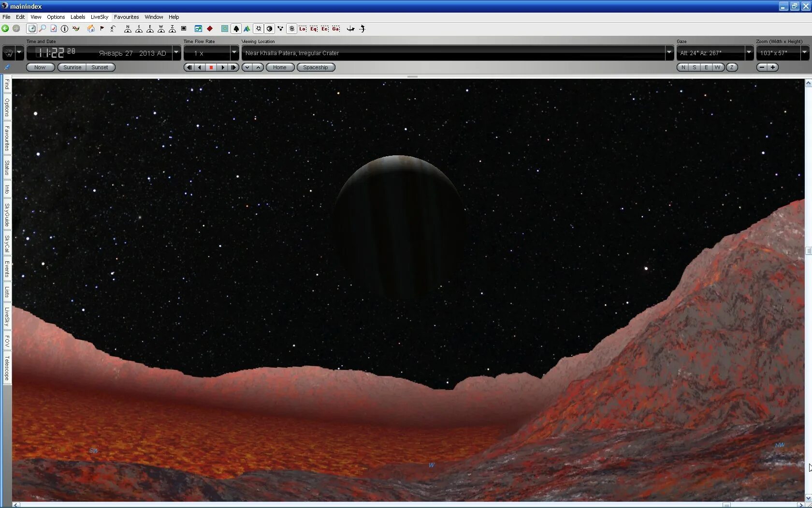Screen dimensions: 812x508
Task: Toggle the stars burst icon
Action: pyautogui.click(x=259, y=29)
